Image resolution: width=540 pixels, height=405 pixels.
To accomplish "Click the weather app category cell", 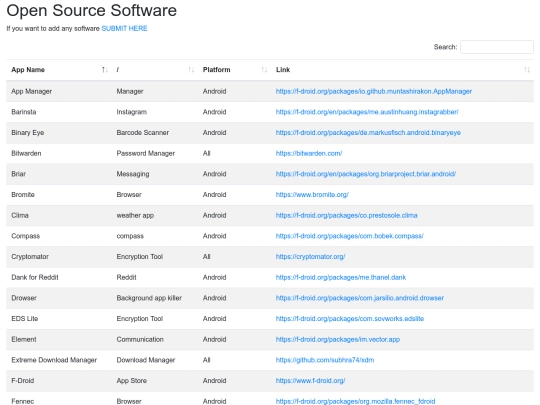I will [x=135, y=215].
